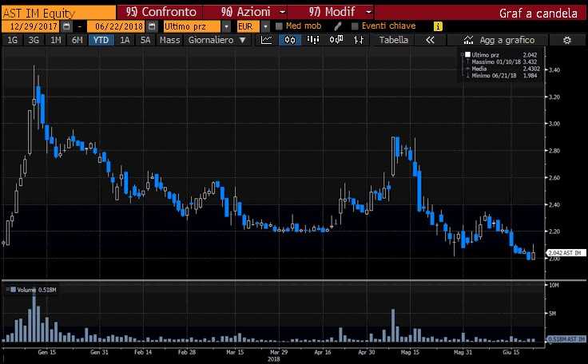
Task: Click the yellow info icon
Action: tap(437, 26)
